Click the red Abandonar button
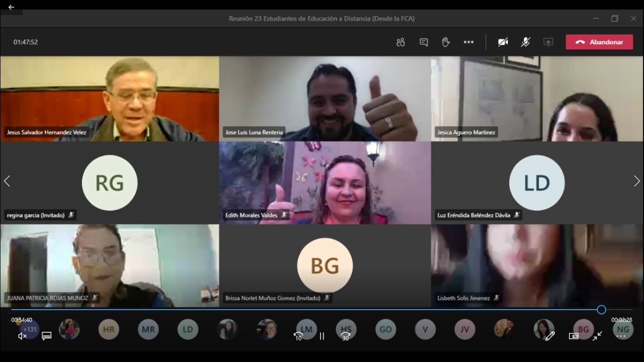The width and height of the screenshot is (644, 362). point(599,42)
